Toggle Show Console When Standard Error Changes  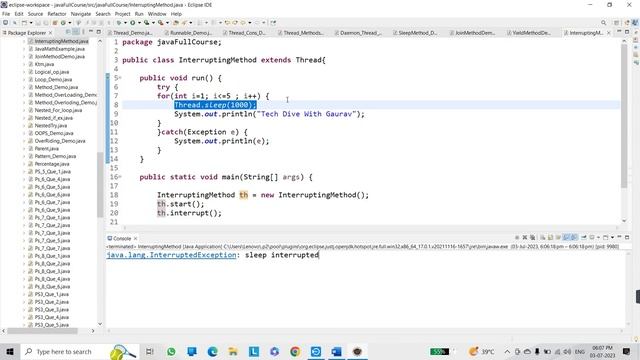coord(573,238)
